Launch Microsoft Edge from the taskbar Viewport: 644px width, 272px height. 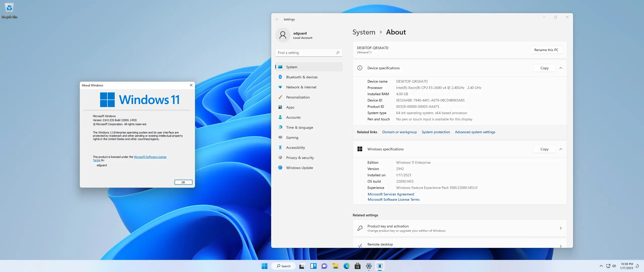(x=346, y=266)
